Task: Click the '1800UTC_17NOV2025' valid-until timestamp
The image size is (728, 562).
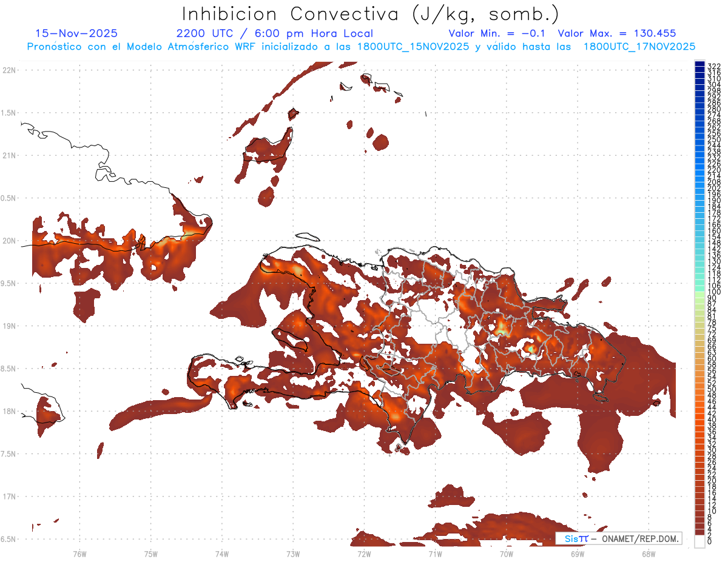Action: pos(639,47)
